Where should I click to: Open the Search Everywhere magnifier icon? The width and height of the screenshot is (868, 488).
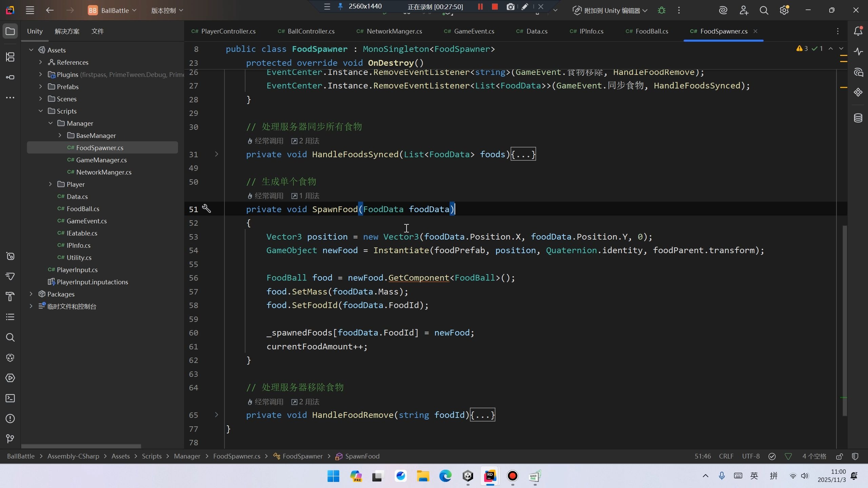click(x=764, y=11)
